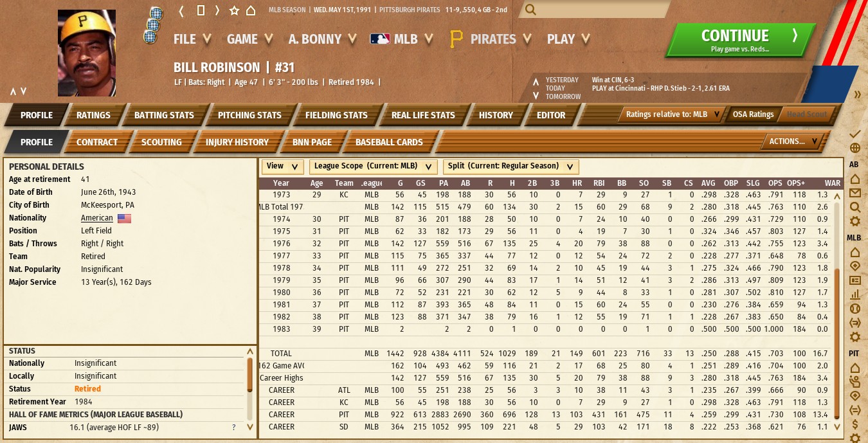Switch ratings to Head Scout

(x=806, y=114)
